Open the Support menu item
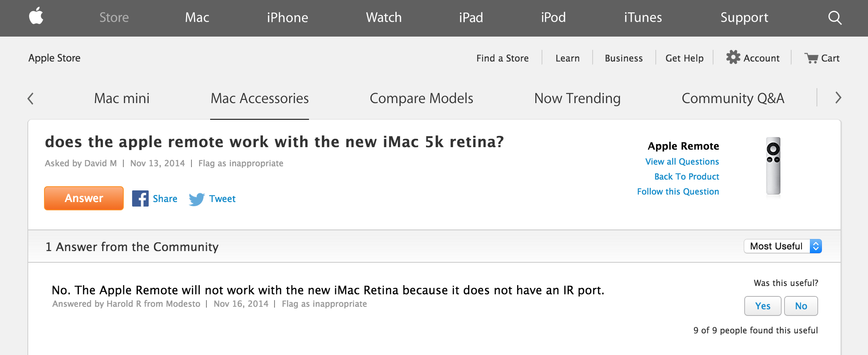Viewport: 868px width, 355px height. 744,17
